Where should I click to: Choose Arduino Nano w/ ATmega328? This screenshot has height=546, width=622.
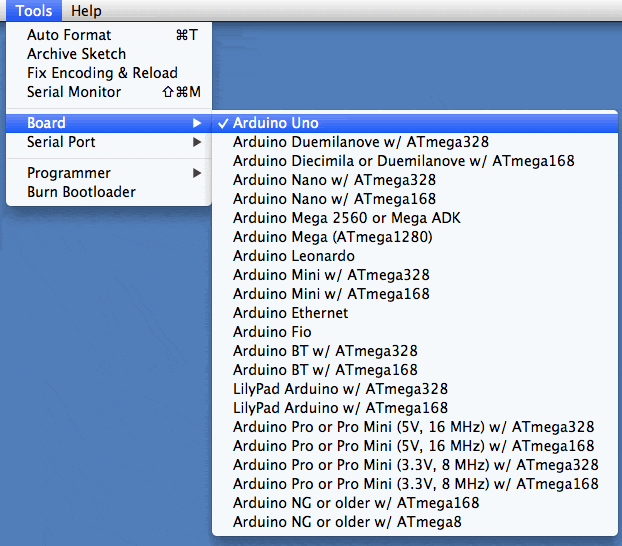415,180
